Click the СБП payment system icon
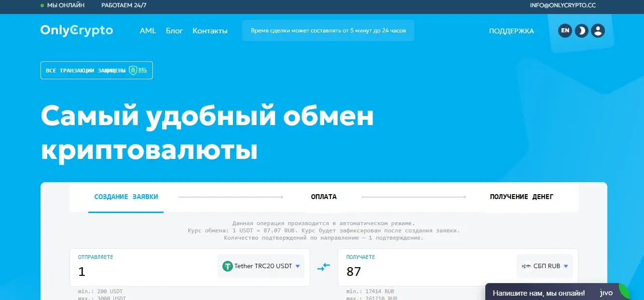Image resolution: width=644 pixels, height=300 pixels. pyautogui.click(x=527, y=266)
